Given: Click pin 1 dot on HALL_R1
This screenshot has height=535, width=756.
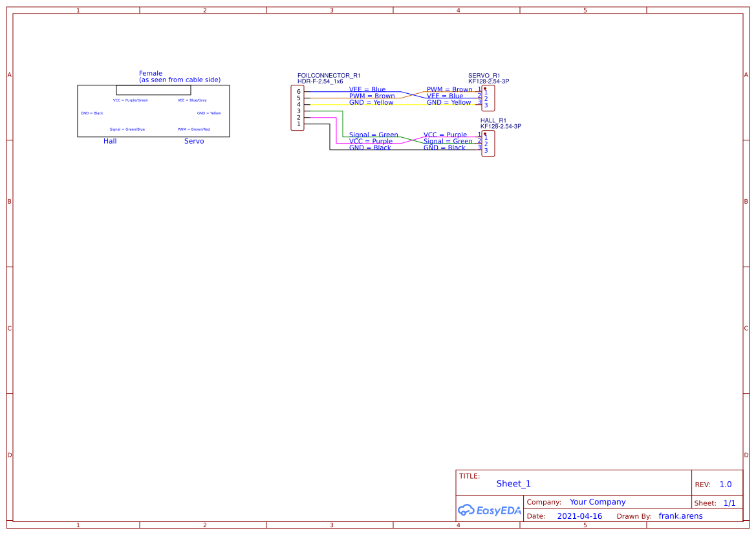Looking at the screenshot, I should pyautogui.click(x=486, y=135).
